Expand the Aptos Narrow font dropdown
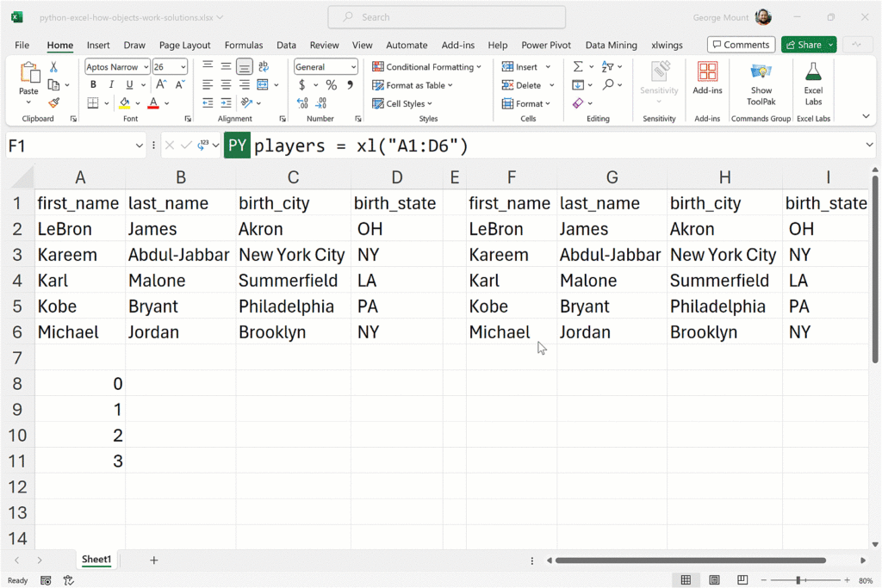 tap(146, 67)
